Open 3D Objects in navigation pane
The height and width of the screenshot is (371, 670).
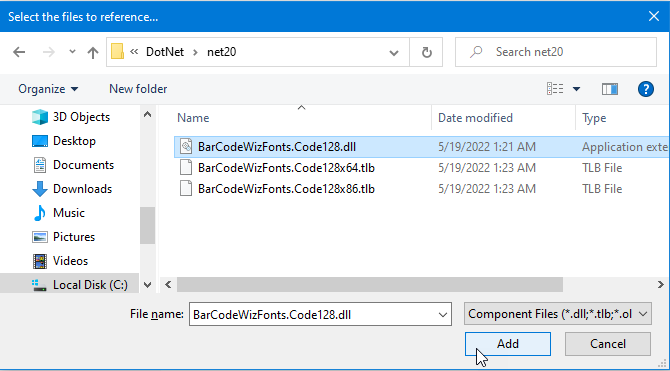pos(81,117)
